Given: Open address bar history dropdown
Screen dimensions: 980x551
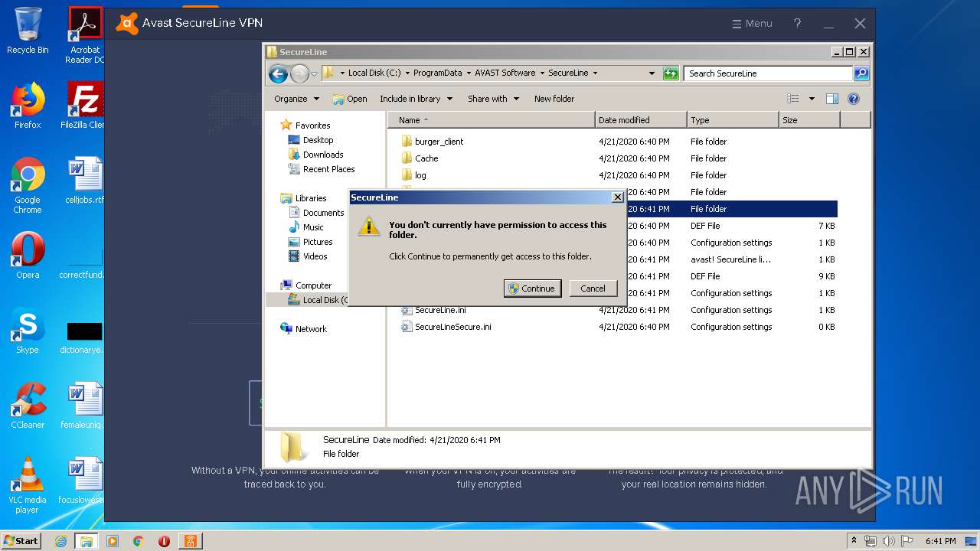Looking at the screenshot, I should (652, 73).
